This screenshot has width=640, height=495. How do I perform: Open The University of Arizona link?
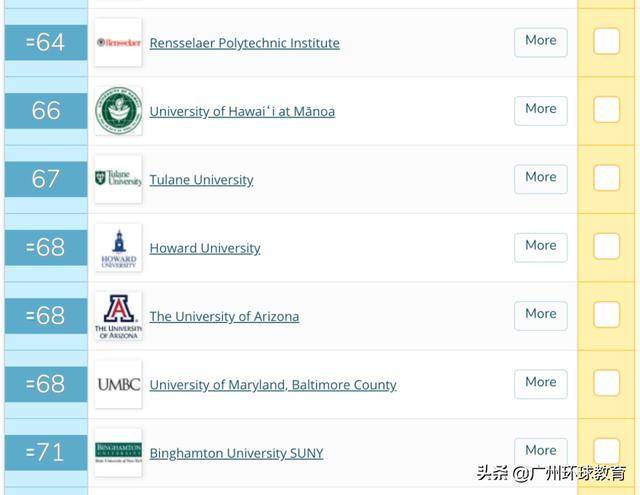tap(224, 316)
